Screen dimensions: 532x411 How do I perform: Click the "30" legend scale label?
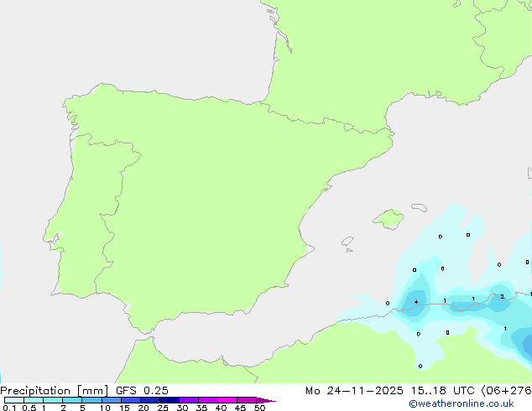(182, 408)
